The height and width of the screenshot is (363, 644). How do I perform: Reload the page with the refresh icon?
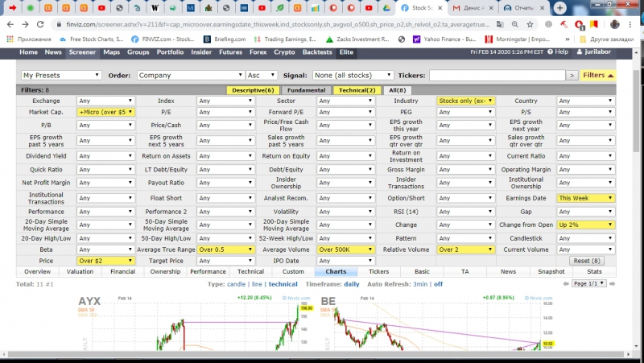[40, 25]
